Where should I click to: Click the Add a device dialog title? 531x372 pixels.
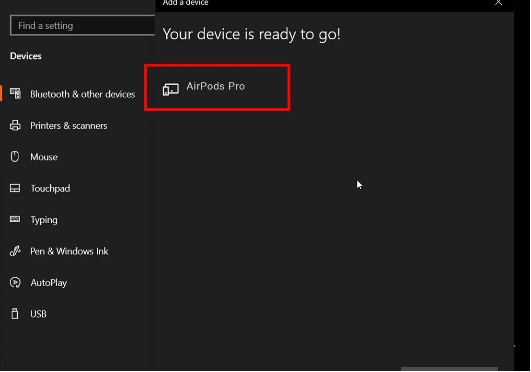tap(185, 3)
